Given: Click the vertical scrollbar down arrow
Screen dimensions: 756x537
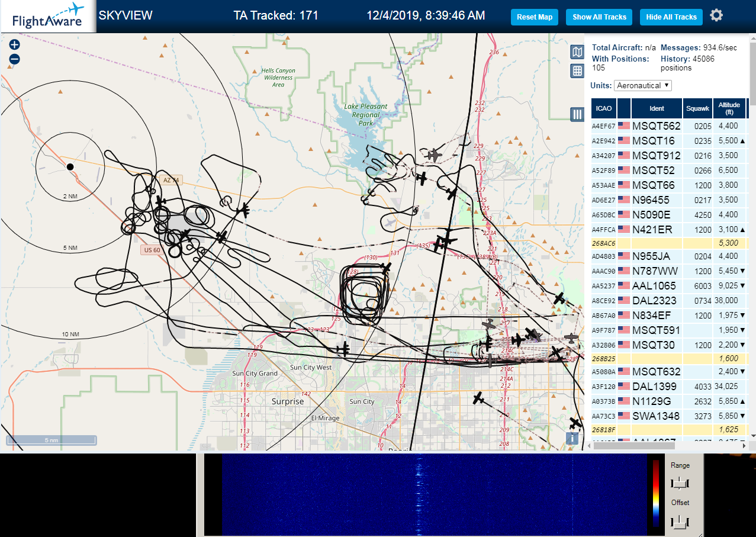Looking at the screenshot, I should (x=752, y=435).
